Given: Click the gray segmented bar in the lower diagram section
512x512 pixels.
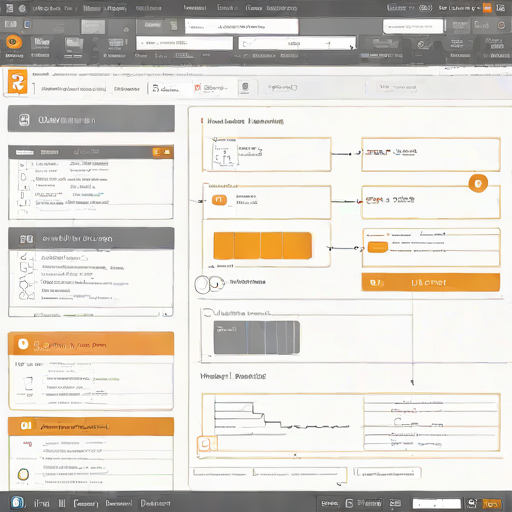Looking at the screenshot, I should point(257,337).
